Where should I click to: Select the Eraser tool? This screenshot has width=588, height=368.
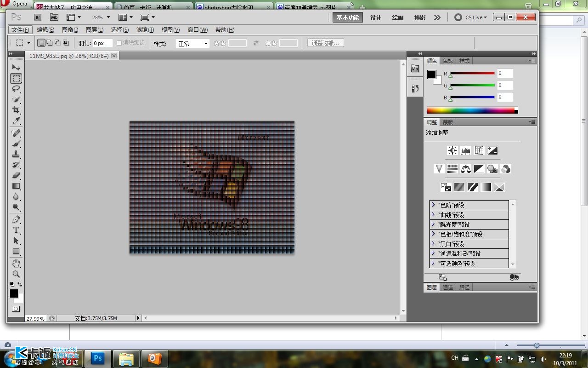pos(16,175)
